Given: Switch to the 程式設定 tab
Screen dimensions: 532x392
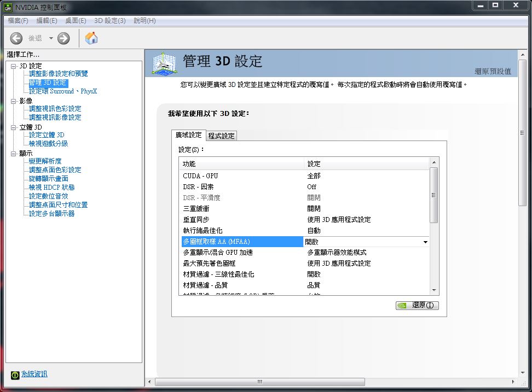Looking at the screenshot, I should point(221,136).
